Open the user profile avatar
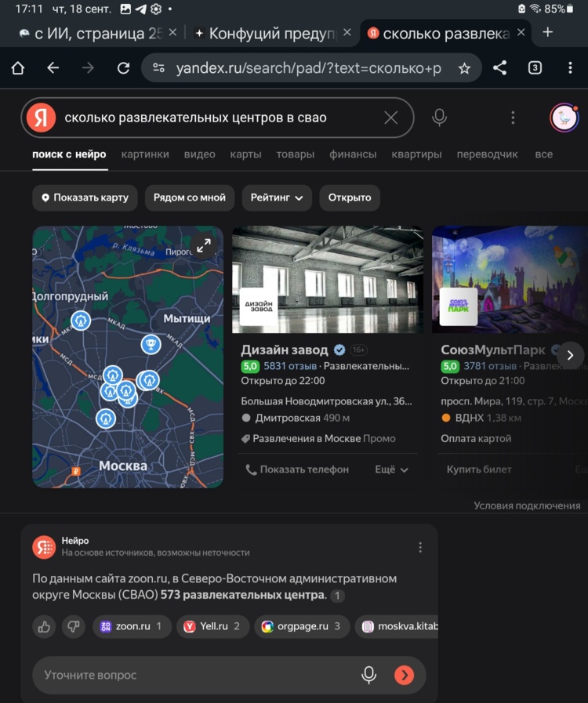 (564, 118)
